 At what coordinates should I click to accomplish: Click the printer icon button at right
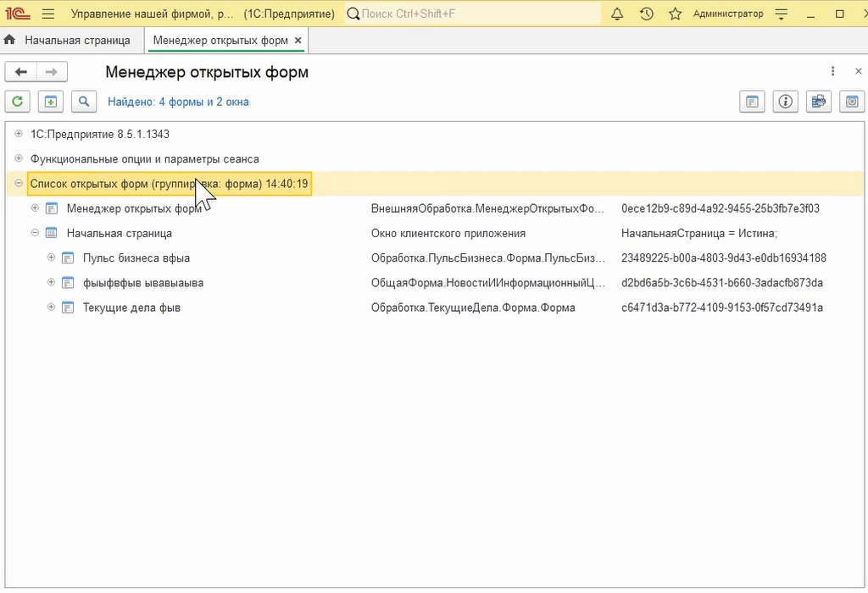818,102
